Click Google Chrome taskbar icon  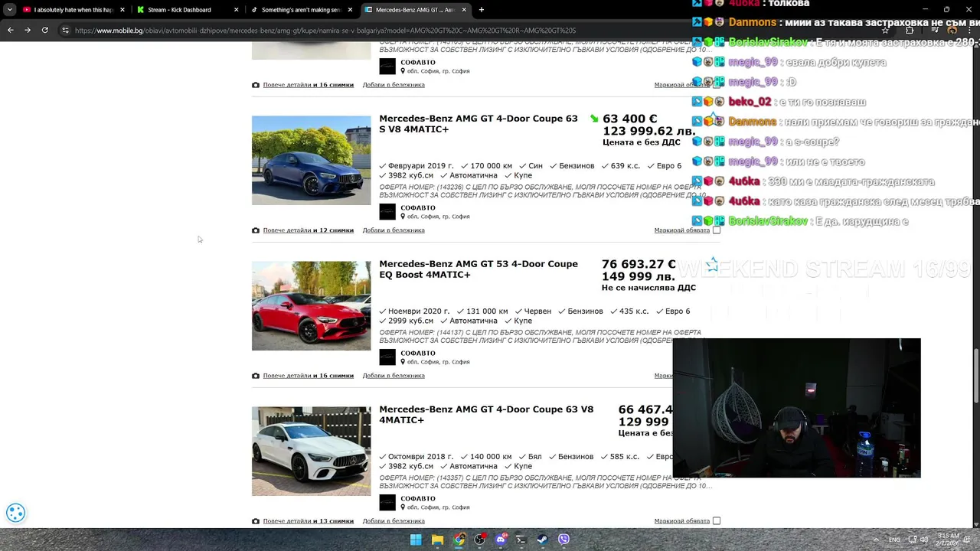point(459,540)
